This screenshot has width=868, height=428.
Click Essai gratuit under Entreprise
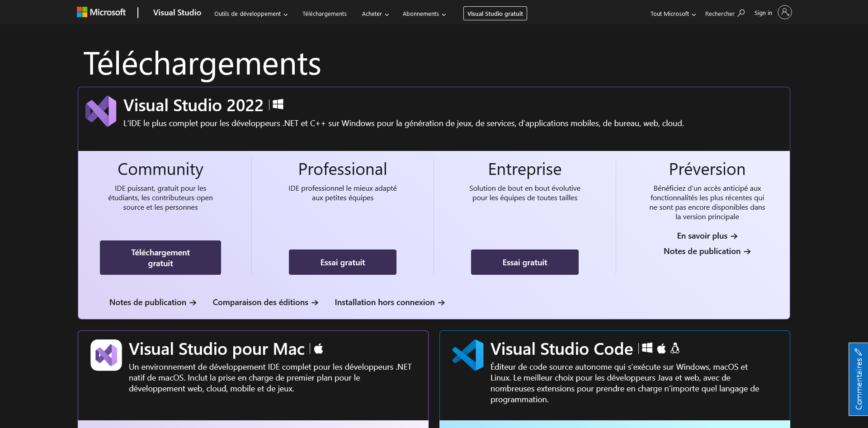(x=525, y=262)
